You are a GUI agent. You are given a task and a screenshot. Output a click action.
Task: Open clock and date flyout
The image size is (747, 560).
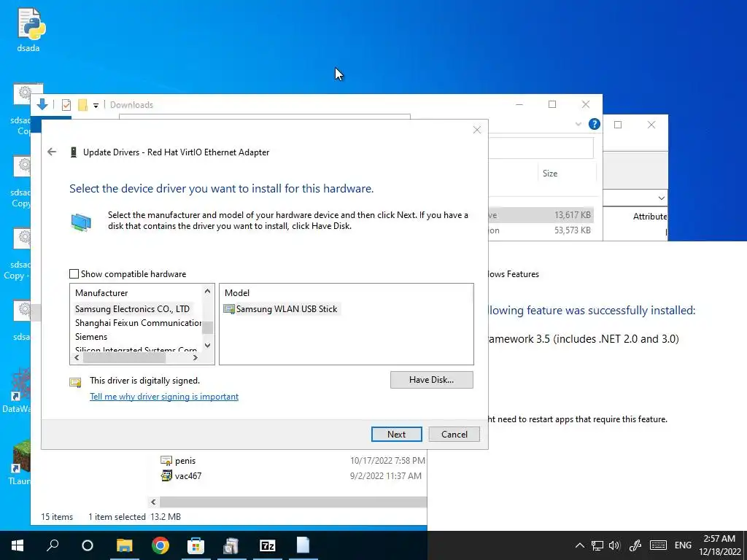(x=719, y=545)
